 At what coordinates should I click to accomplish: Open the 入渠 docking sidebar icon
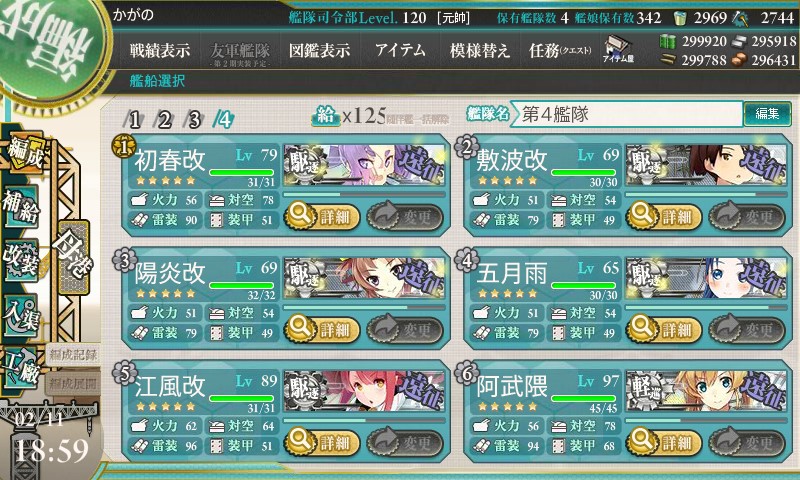point(21,315)
